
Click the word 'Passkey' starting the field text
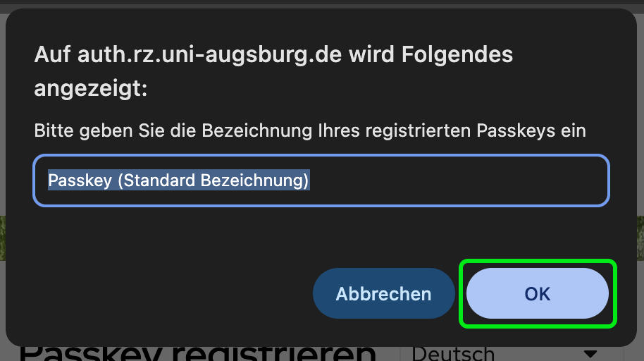pyautogui.click(x=80, y=180)
